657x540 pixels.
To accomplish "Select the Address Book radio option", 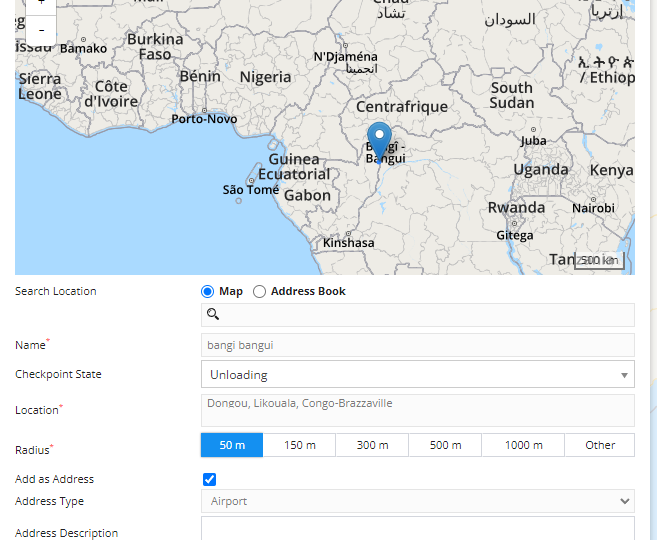I will pos(260,291).
